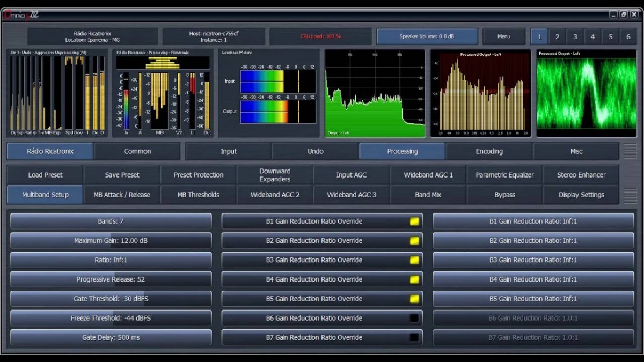The width and height of the screenshot is (644, 362).
Task: Open Display Settings page
Action: click(x=581, y=195)
